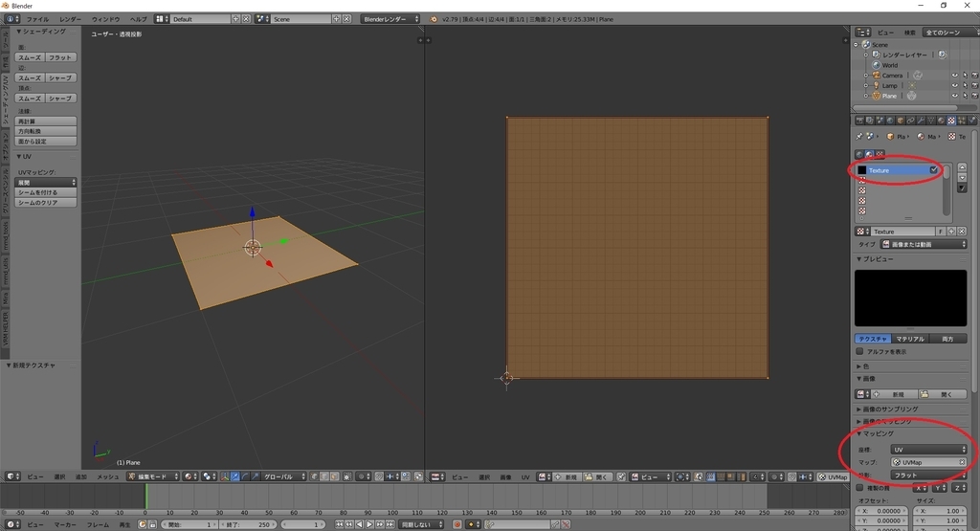The width and height of the screenshot is (980, 531).
Task: Toggle Lamp visibility eye icon
Action: tap(954, 85)
